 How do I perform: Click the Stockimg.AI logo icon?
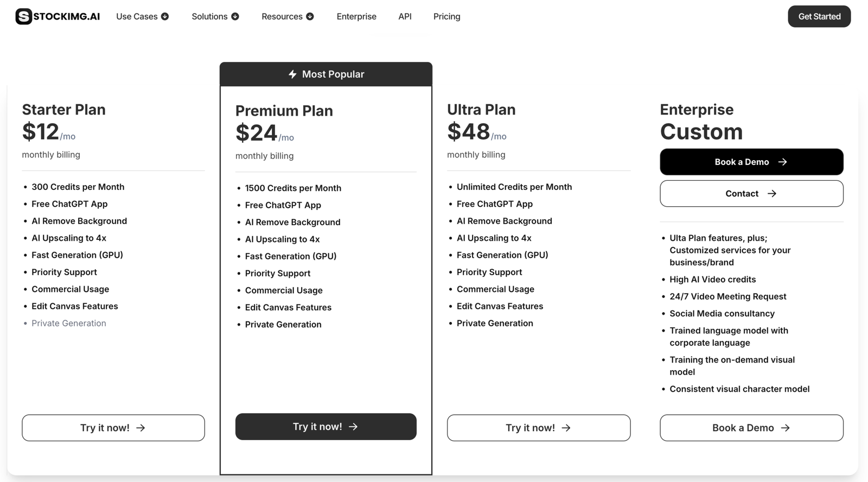(23, 16)
